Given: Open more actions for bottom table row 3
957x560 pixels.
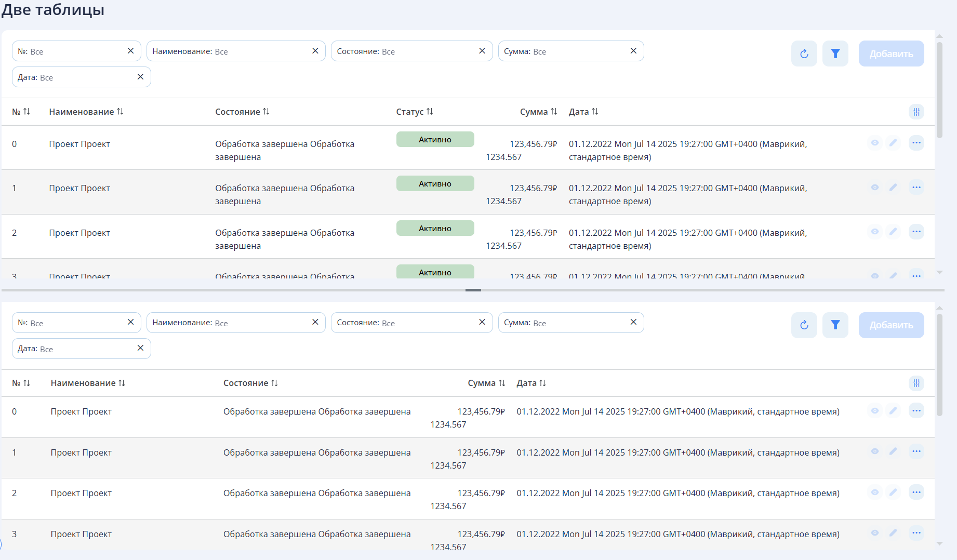Looking at the screenshot, I should (x=916, y=533).
